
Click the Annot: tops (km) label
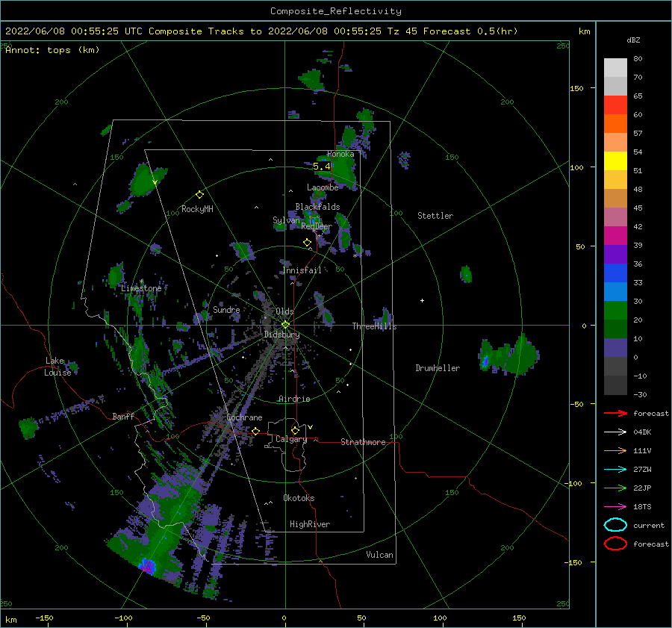[52, 50]
